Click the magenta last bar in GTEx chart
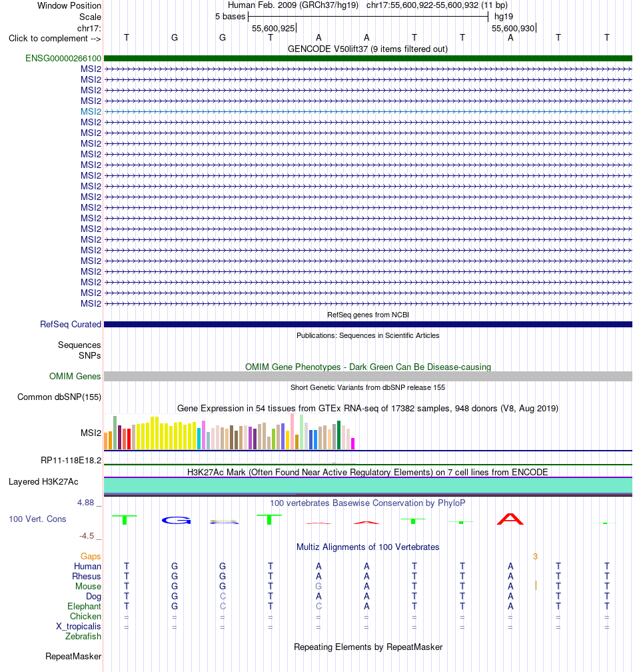633x672 pixels. pyautogui.click(x=353, y=443)
